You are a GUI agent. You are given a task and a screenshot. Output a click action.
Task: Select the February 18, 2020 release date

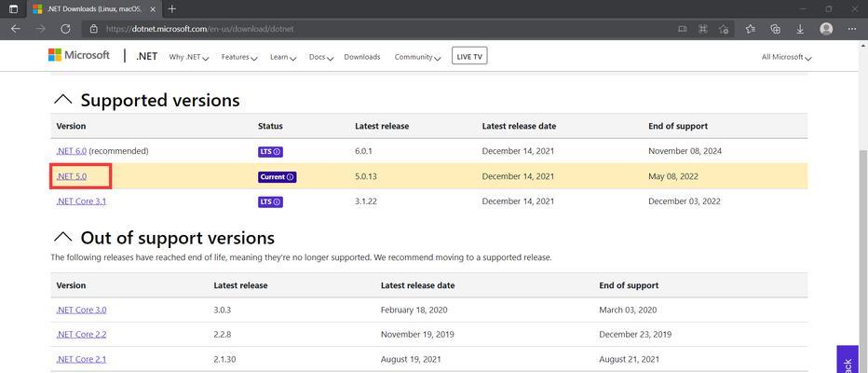[414, 311]
